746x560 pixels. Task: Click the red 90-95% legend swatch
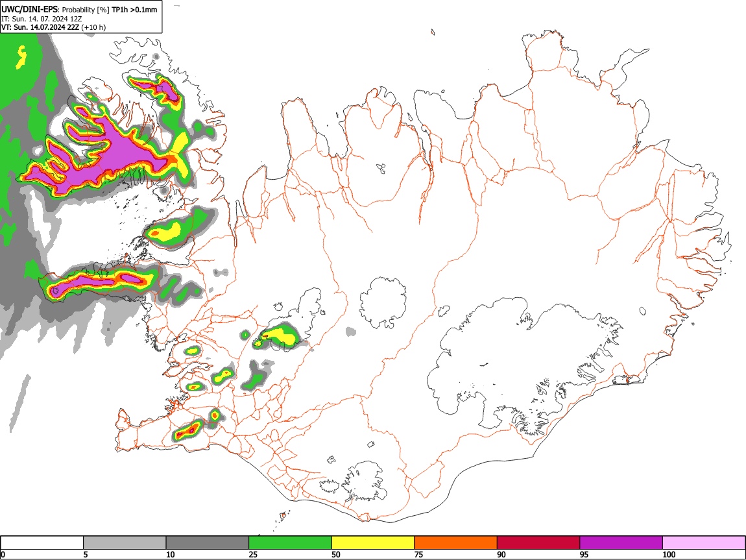pyautogui.click(x=538, y=543)
